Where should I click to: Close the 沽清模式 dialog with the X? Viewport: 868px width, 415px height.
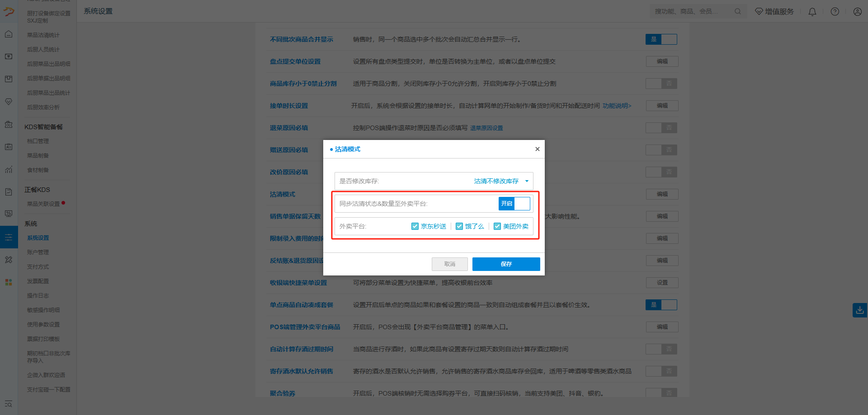pyautogui.click(x=538, y=149)
